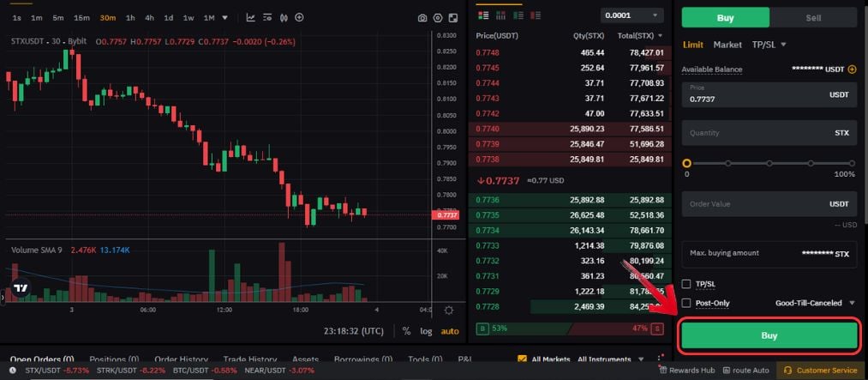The image size is (868, 380).
Task: Select the 30m timeframe
Action: [x=107, y=18]
